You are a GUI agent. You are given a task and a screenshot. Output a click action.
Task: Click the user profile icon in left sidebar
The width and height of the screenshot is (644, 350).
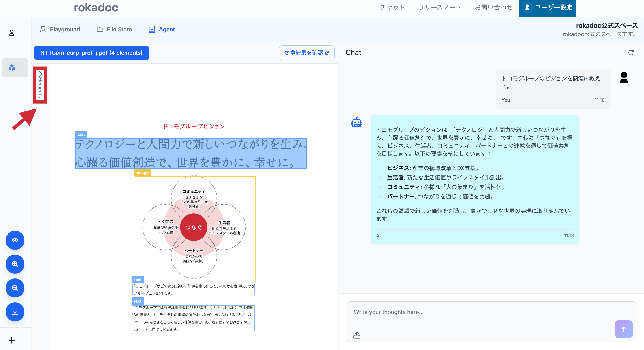(12, 33)
